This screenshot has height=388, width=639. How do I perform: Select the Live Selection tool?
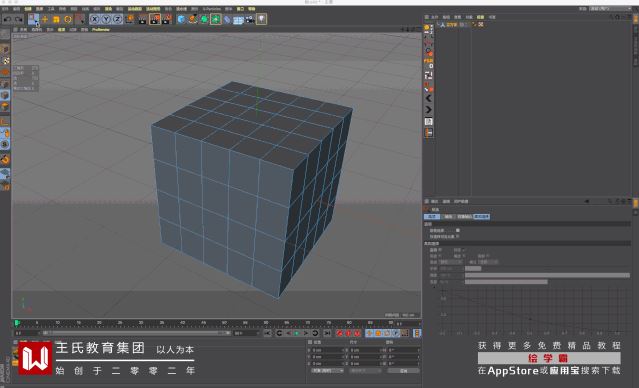pos(33,19)
